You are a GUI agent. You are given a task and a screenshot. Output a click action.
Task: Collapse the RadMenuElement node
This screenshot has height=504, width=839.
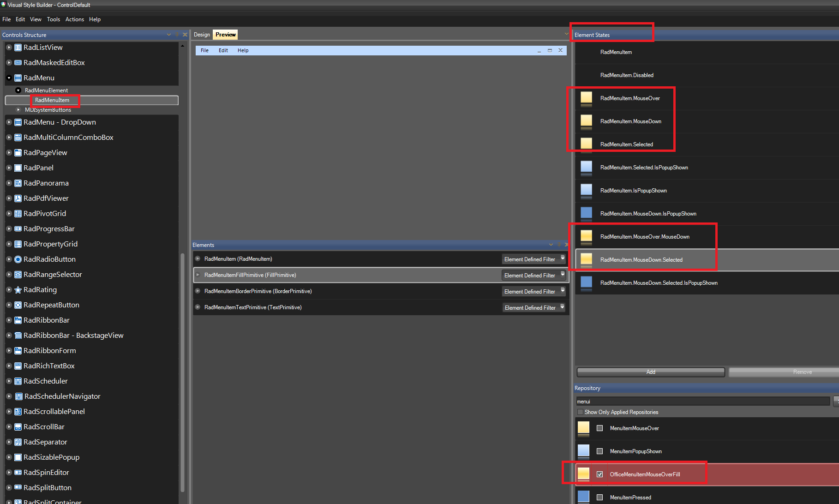(x=18, y=90)
